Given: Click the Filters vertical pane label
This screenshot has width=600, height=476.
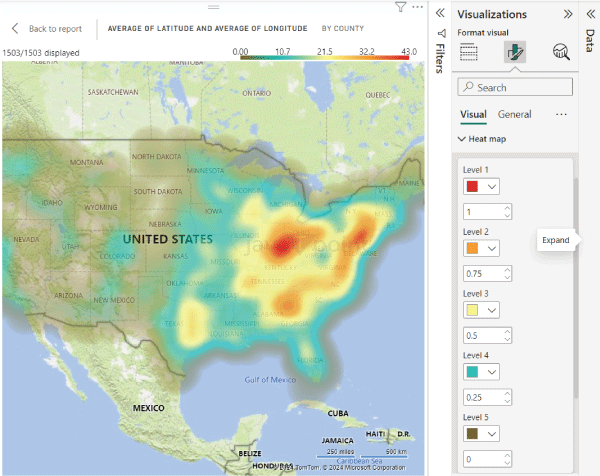Looking at the screenshot, I should [440, 59].
